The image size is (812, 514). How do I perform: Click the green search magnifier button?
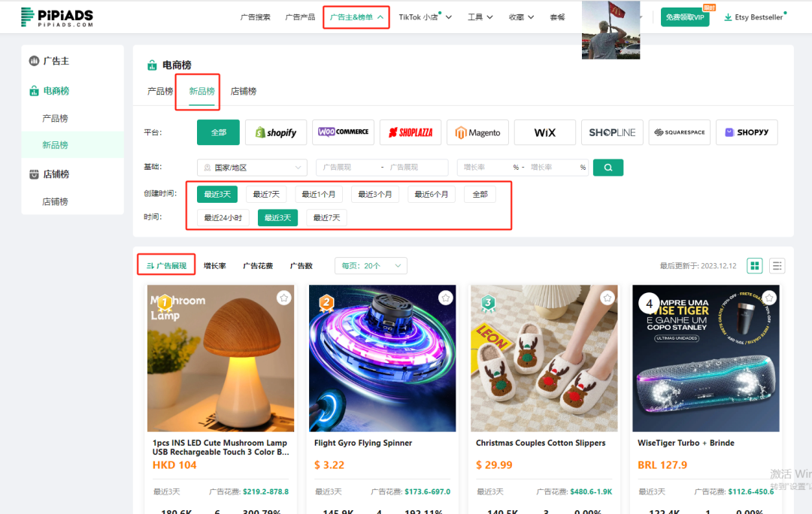[608, 167]
